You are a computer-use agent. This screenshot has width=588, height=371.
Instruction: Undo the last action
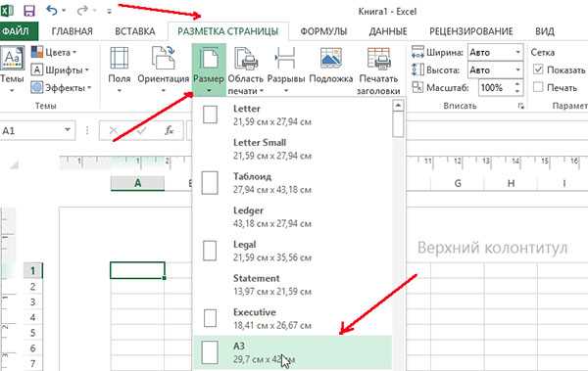(x=51, y=11)
